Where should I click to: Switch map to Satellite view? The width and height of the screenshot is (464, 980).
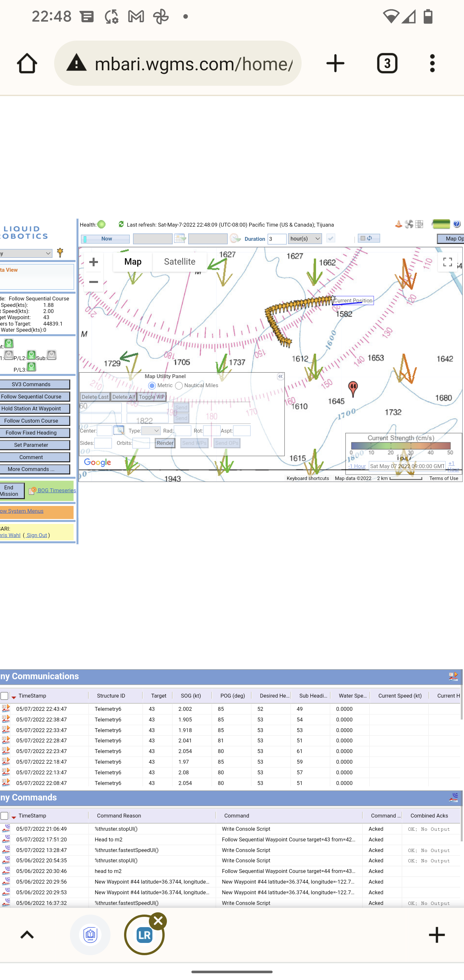[x=179, y=262]
